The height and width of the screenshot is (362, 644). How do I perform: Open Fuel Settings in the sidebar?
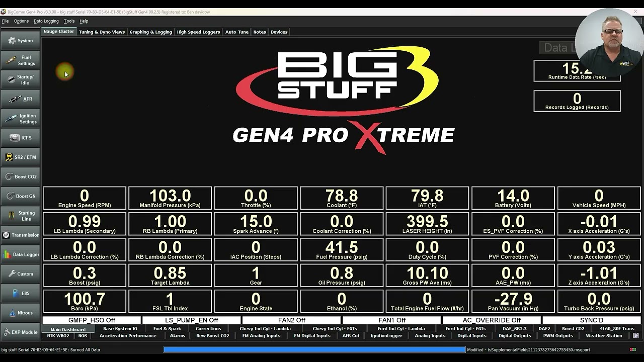point(21,60)
